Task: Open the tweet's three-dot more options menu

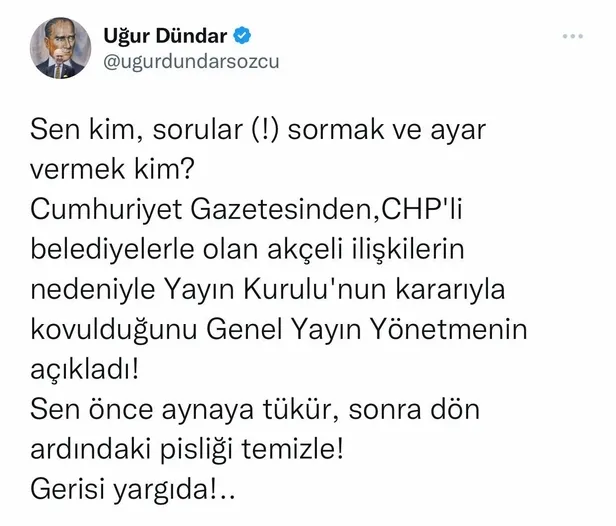Action: click(x=572, y=37)
